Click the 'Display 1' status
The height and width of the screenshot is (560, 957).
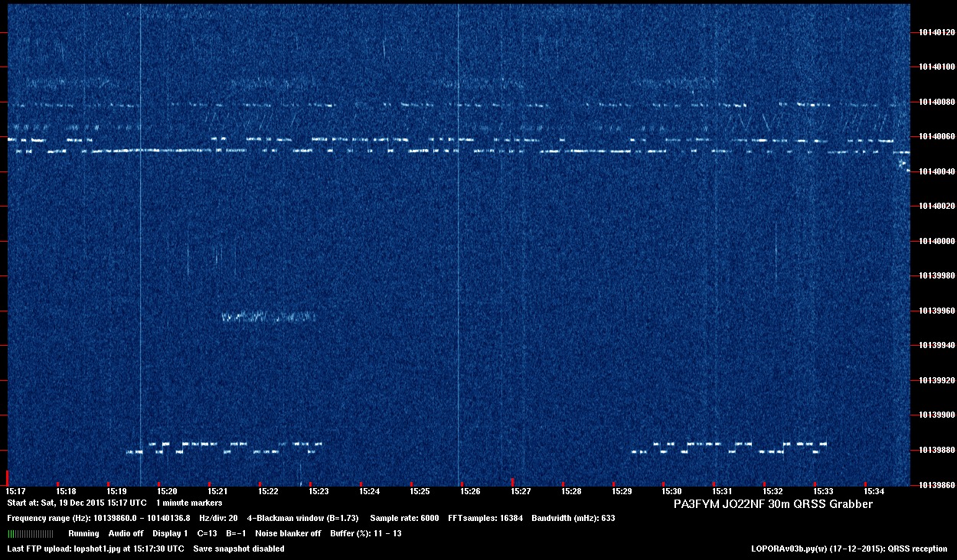coord(170,533)
